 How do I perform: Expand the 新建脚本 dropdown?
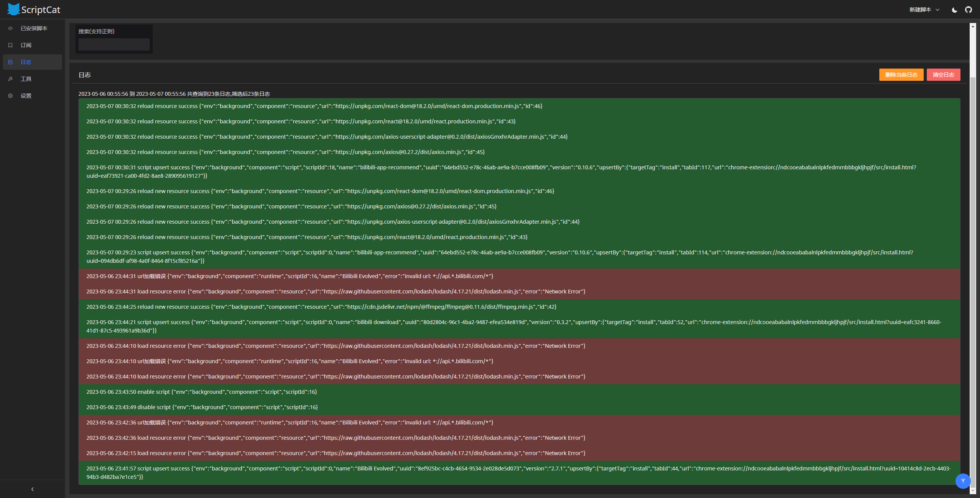[x=923, y=10]
